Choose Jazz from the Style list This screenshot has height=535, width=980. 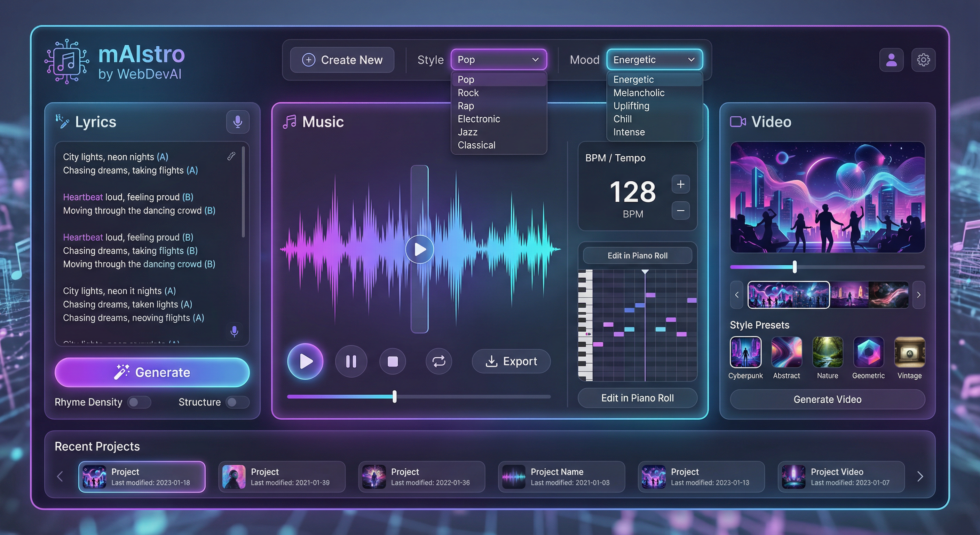(499, 132)
